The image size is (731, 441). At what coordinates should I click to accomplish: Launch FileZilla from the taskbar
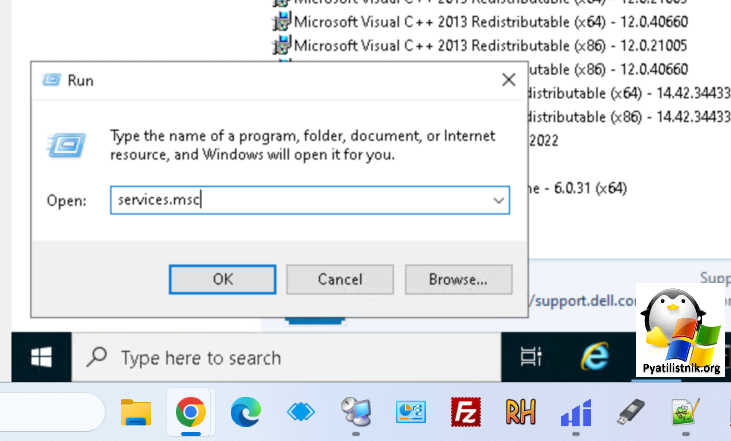click(x=466, y=412)
